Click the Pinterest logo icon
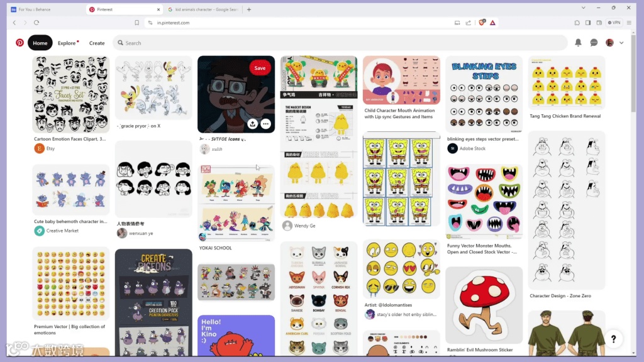The image size is (644, 362). (19, 43)
